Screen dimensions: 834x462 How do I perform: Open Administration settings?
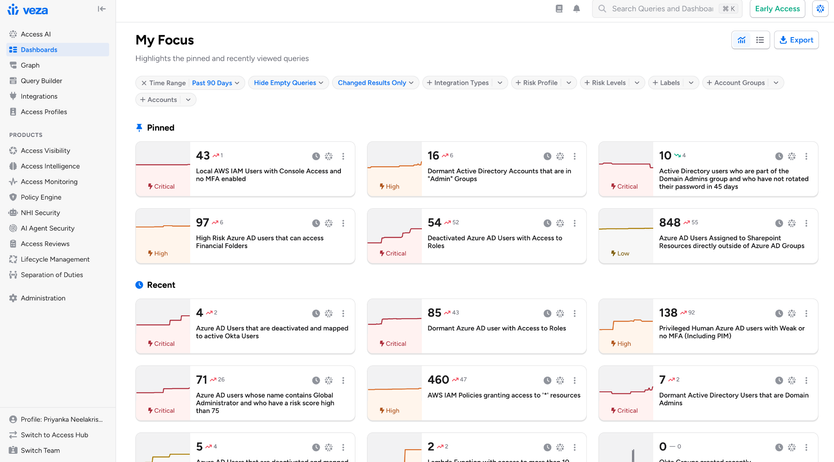pos(57,298)
